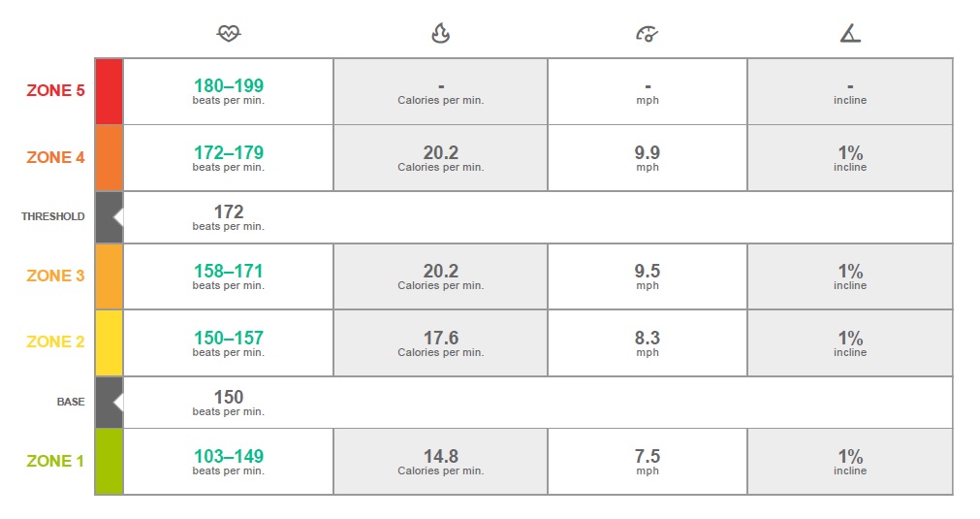Click the calories flame icon
Image resolution: width=980 pixels, height=519 pixels.
point(440,34)
